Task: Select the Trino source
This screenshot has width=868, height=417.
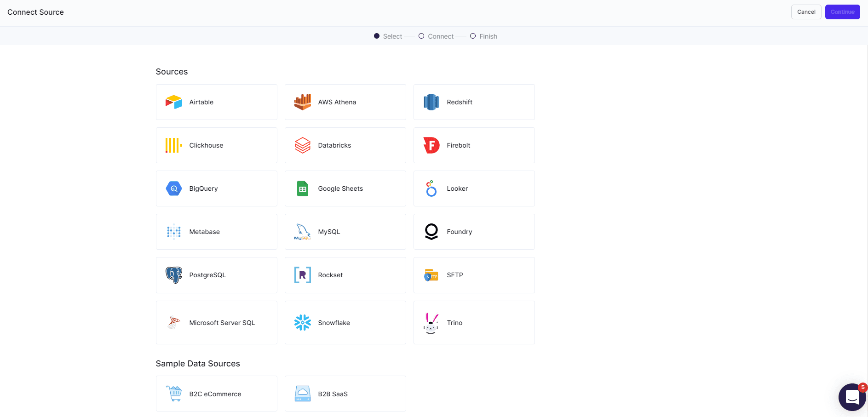Action: [474, 322]
